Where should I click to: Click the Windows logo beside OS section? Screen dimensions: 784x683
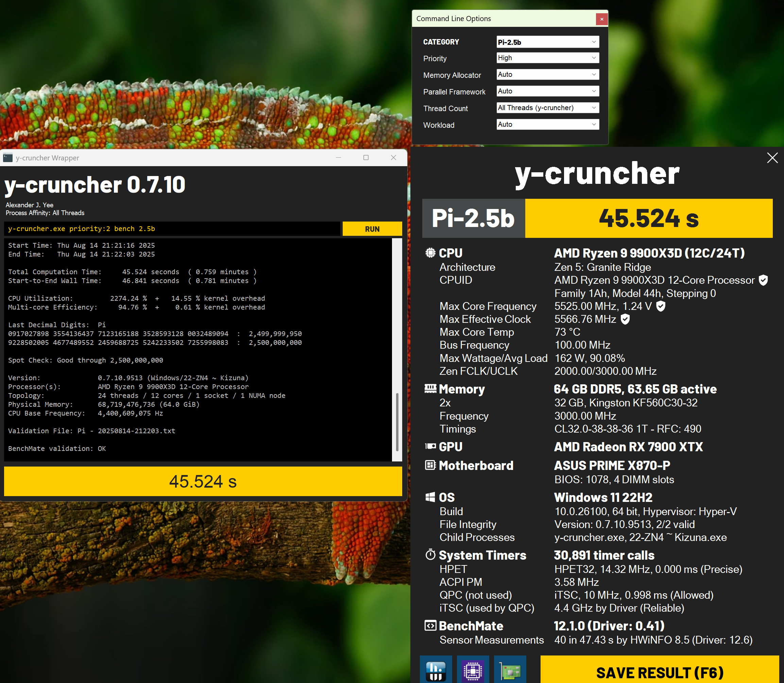click(430, 497)
